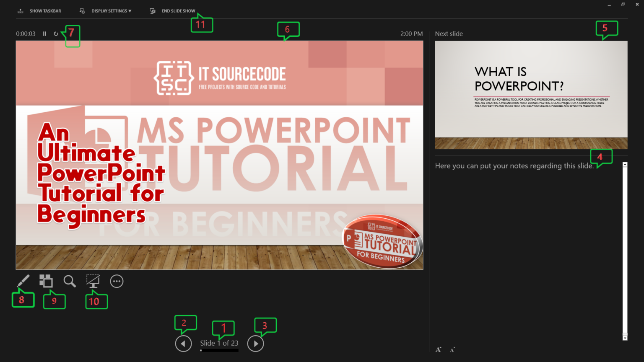Click the slide progress bar under the counter

pyautogui.click(x=219, y=350)
